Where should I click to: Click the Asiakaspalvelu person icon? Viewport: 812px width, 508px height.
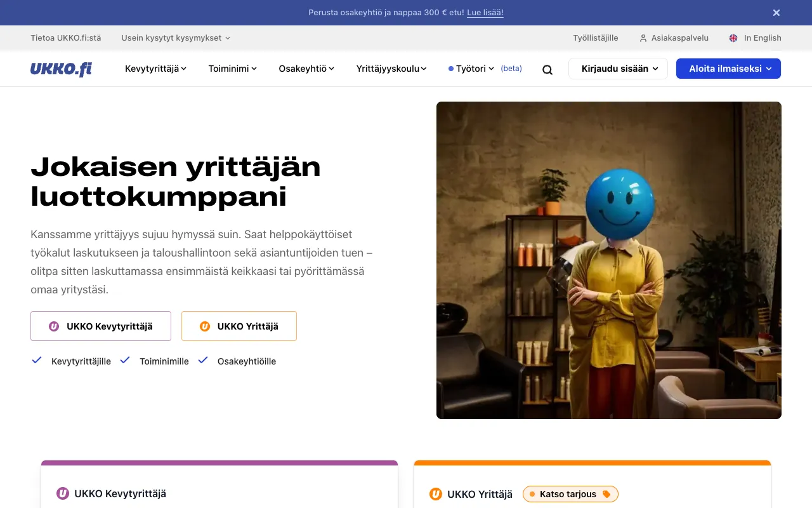pos(643,38)
